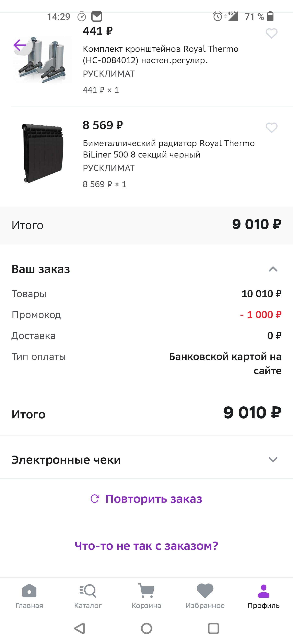Image resolution: width=293 pixels, height=644 pixels.
Task: Open the Каталог tab
Action: tap(88, 596)
